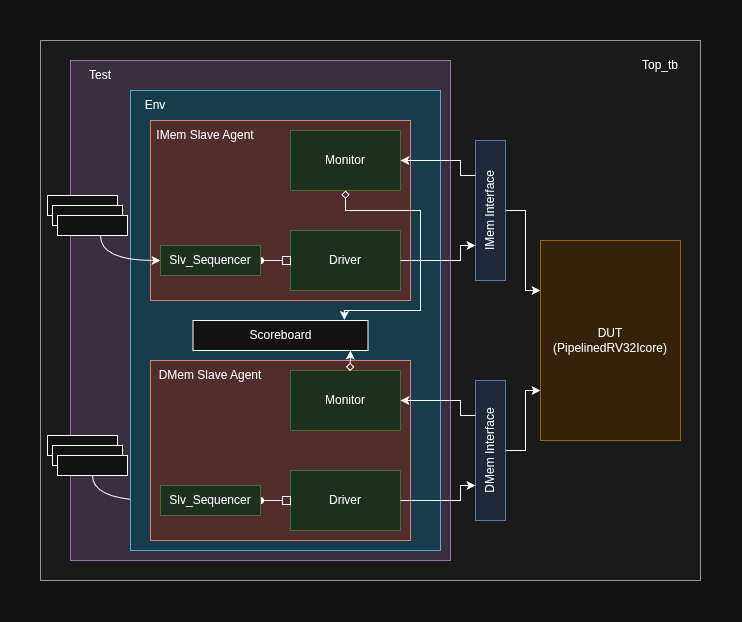Click the diamond port under IMem Monitor
Screen dimensions: 742x622
[345, 195]
